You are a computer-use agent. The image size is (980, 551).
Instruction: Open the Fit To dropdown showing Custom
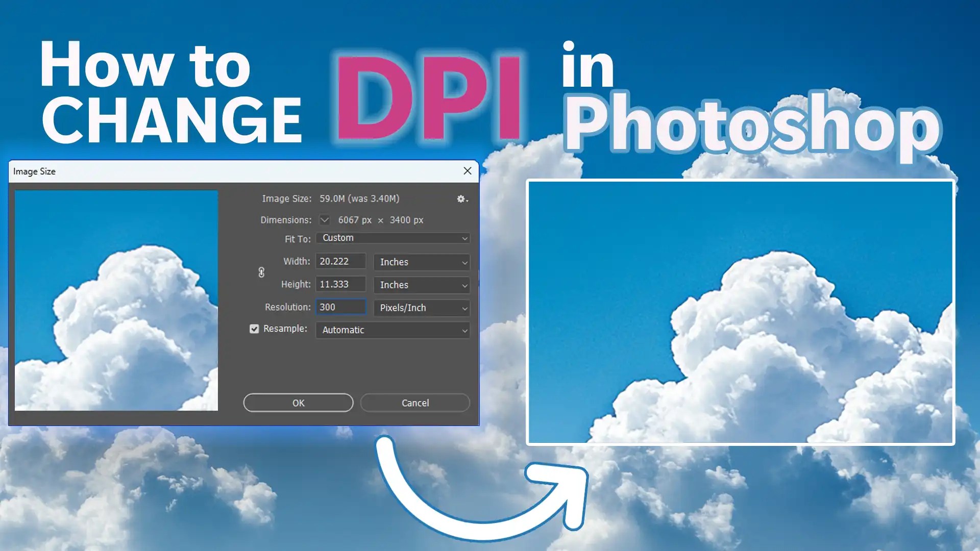392,238
